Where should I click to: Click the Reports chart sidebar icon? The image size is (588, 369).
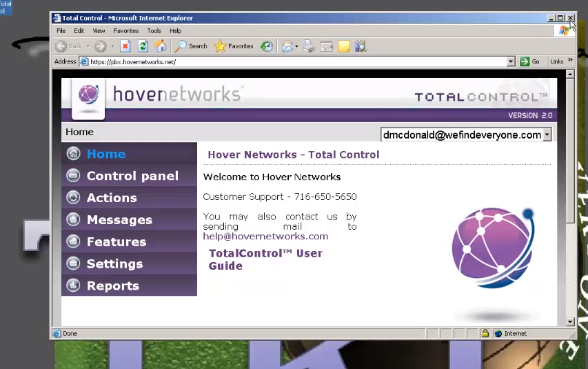pos(73,286)
